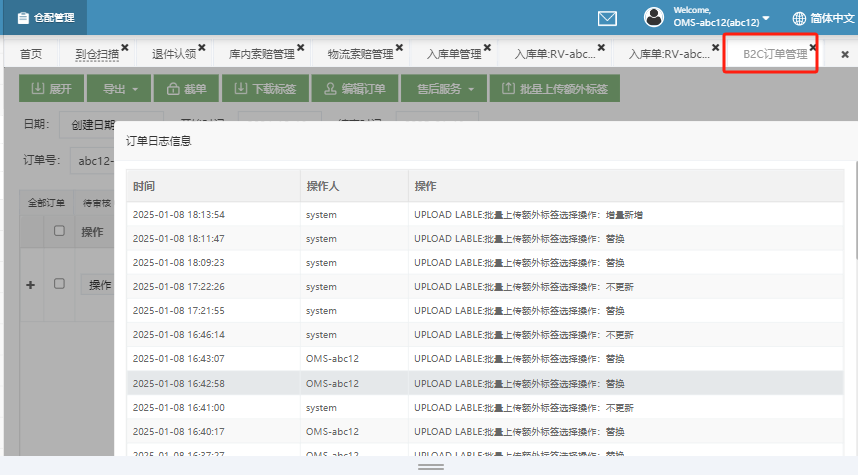Tick the order row checkbox
The image size is (858, 475).
click(x=59, y=283)
